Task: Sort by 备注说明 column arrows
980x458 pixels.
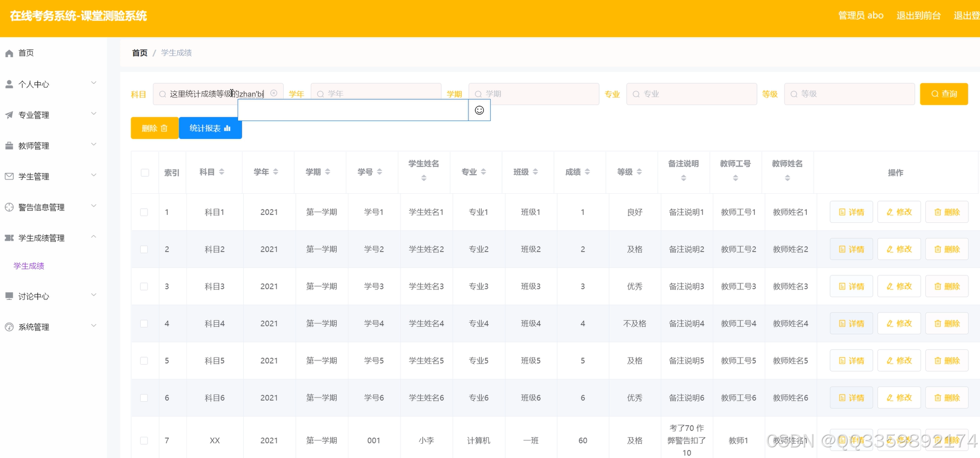Action: (x=684, y=178)
